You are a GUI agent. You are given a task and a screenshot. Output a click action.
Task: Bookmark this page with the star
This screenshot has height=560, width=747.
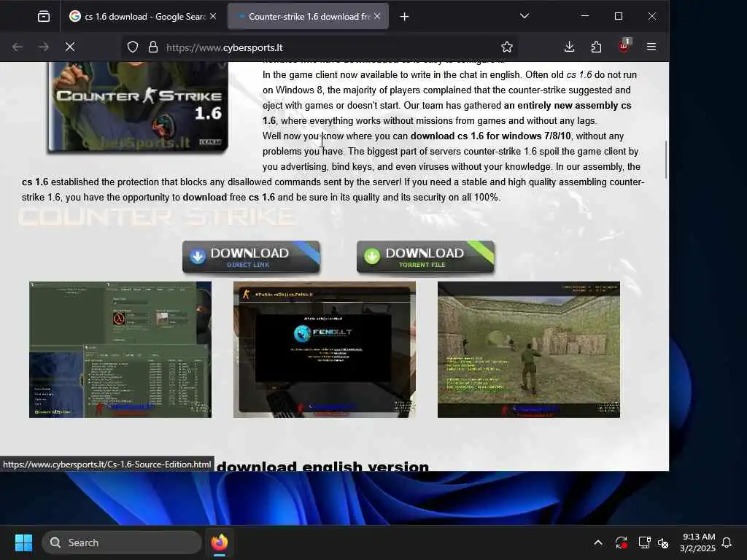tap(506, 47)
